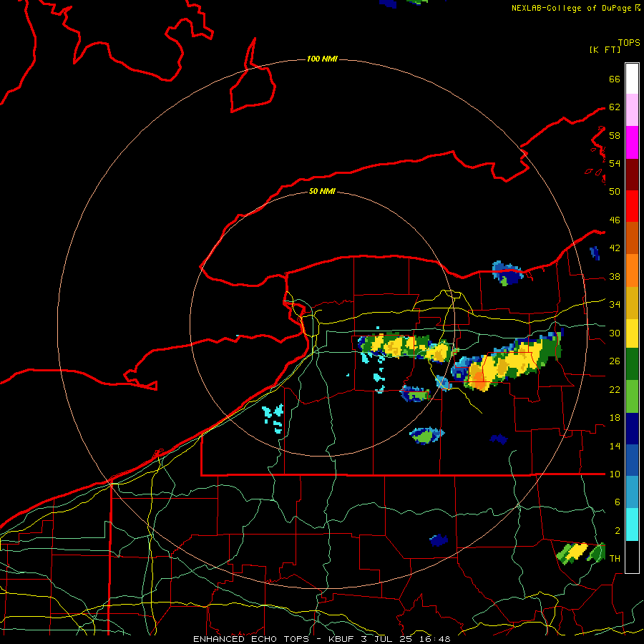Click the "58" legend value

[x=615, y=135]
